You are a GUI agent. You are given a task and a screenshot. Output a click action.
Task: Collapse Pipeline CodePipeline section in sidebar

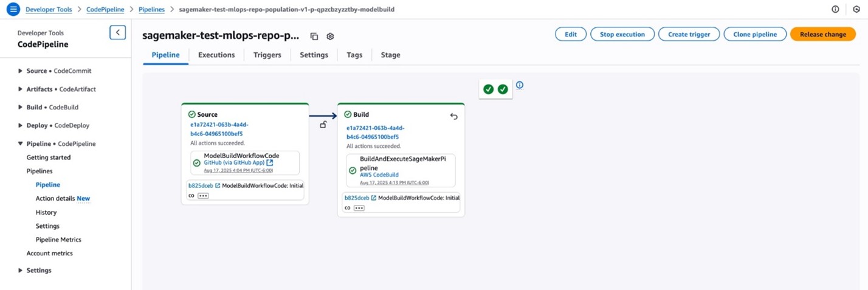coord(21,144)
